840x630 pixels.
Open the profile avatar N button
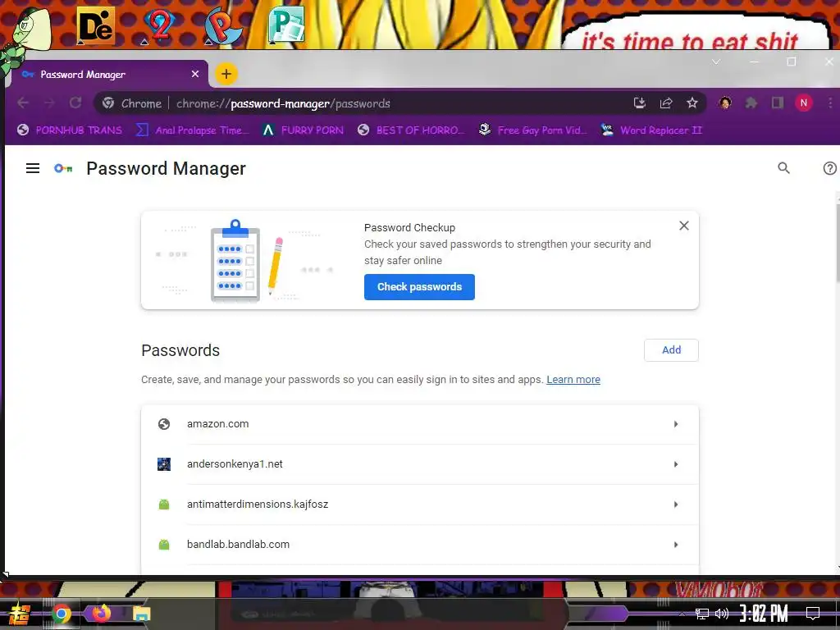[x=804, y=103]
